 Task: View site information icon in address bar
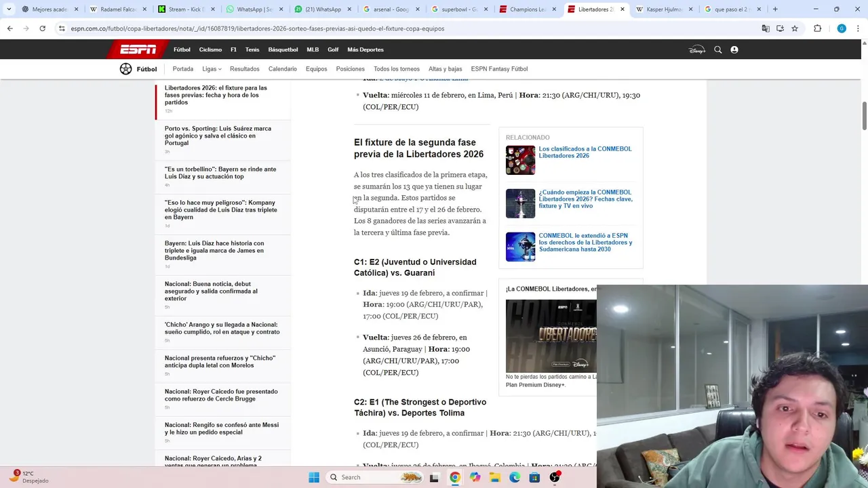click(62, 28)
